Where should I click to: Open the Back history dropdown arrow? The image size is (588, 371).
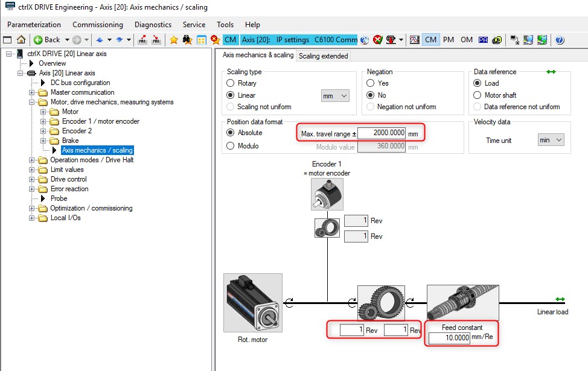[67, 40]
